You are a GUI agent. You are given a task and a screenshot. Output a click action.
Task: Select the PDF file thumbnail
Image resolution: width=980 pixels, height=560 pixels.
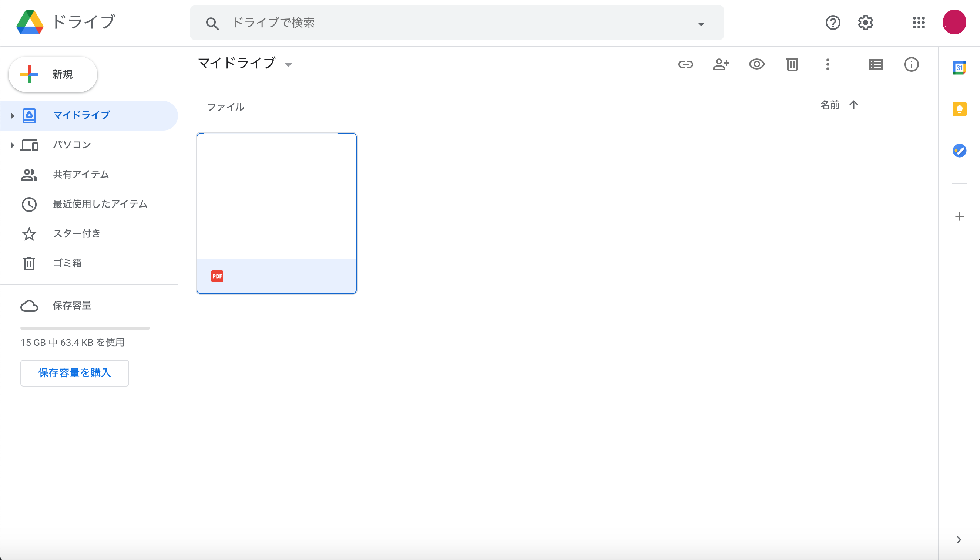(x=276, y=213)
